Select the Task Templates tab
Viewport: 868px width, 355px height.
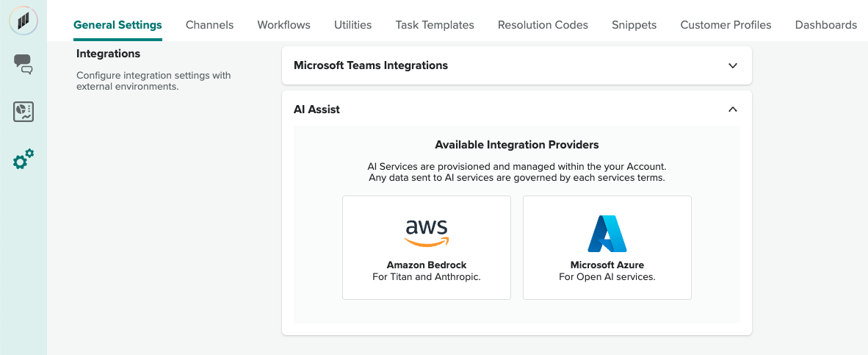coord(435,25)
